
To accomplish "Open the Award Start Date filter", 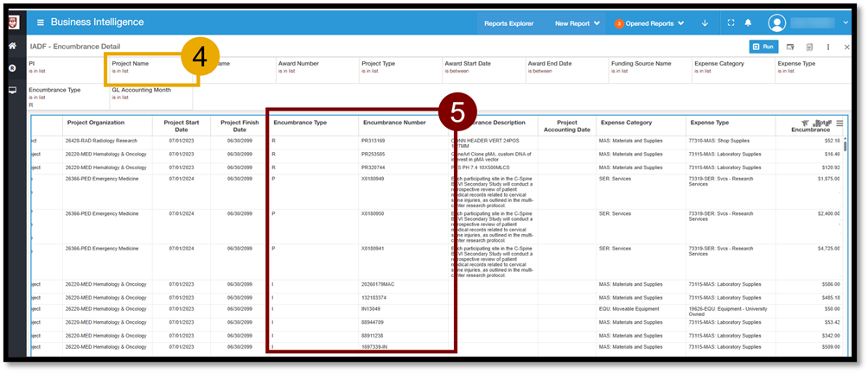I will coord(483,70).
